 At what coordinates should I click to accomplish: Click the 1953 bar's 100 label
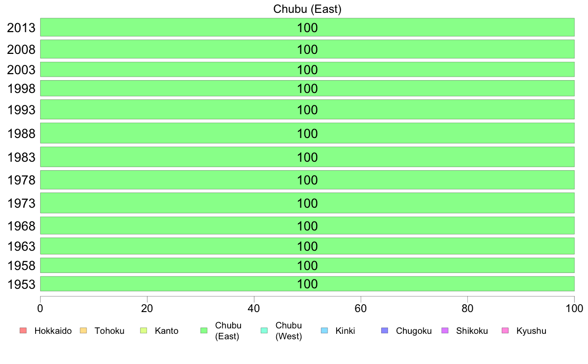[307, 284]
